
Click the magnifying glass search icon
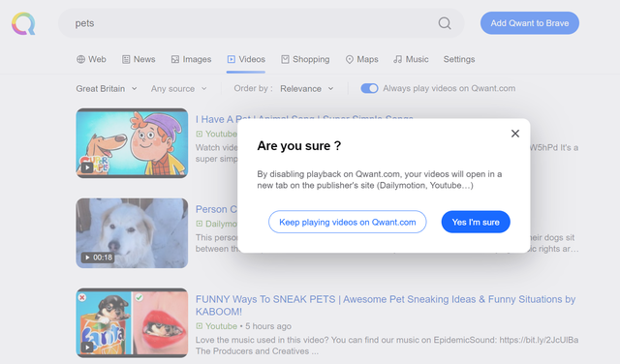[445, 23]
